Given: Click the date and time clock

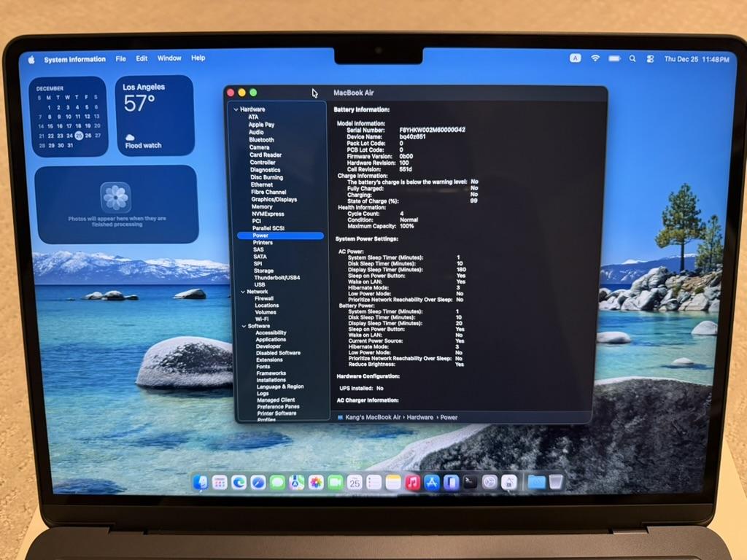Looking at the screenshot, I should (x=697, y=60).
